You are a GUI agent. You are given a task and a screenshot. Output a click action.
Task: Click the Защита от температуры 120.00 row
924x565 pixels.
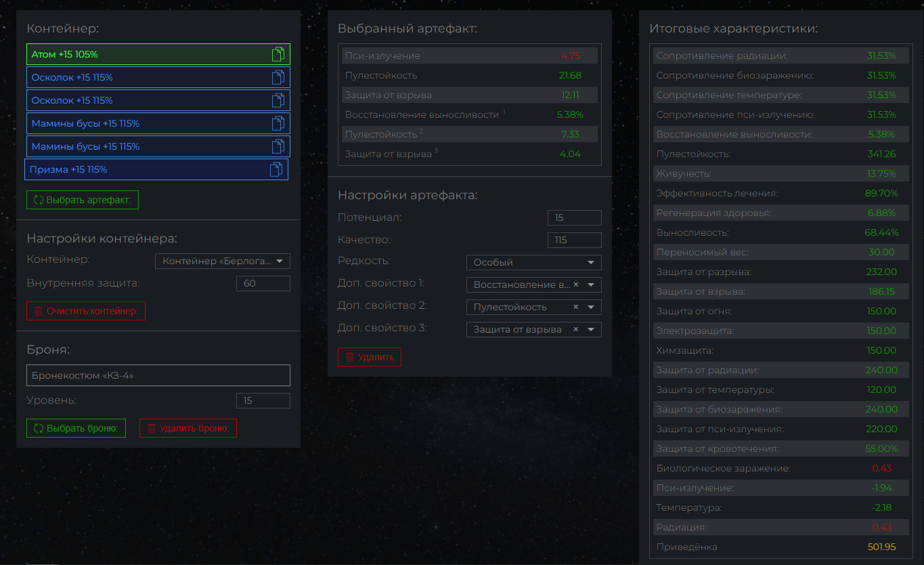coord(781,390)
